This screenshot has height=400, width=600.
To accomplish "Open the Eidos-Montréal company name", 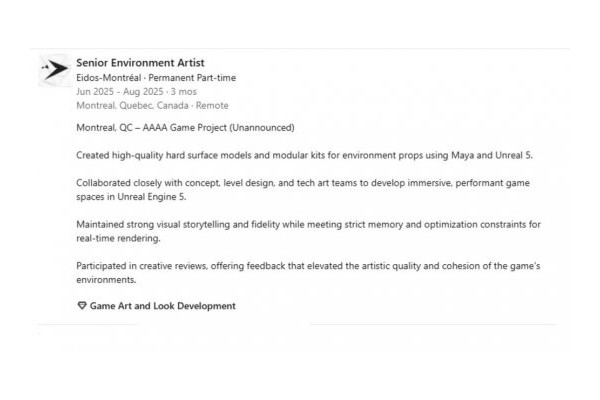I will (x=109, y=78).
